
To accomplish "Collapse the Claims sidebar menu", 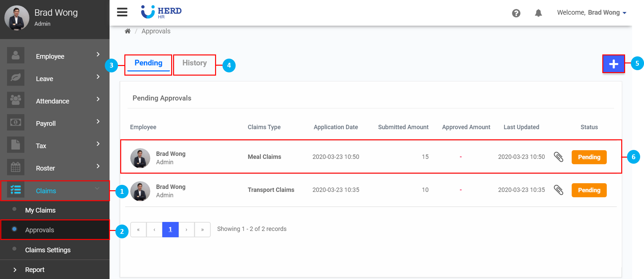I will 54,191.
